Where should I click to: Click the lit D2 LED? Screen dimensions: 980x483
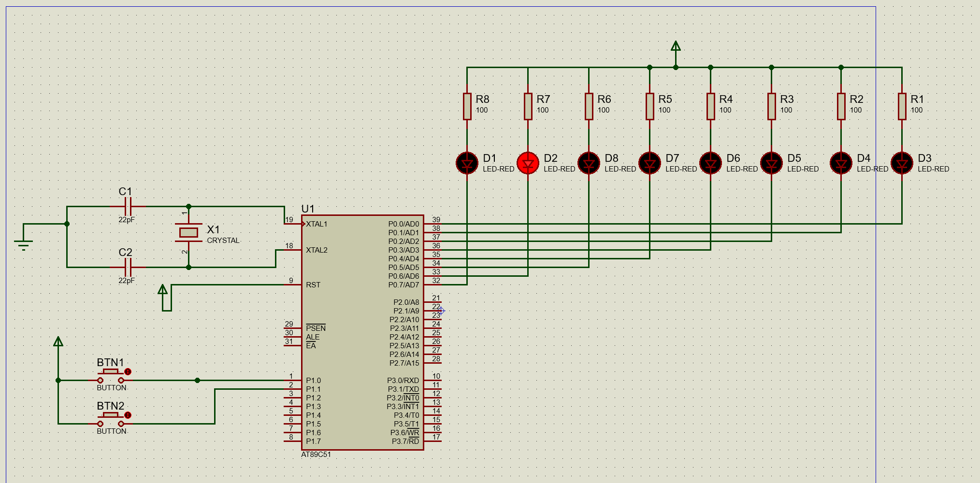(528, 163)
